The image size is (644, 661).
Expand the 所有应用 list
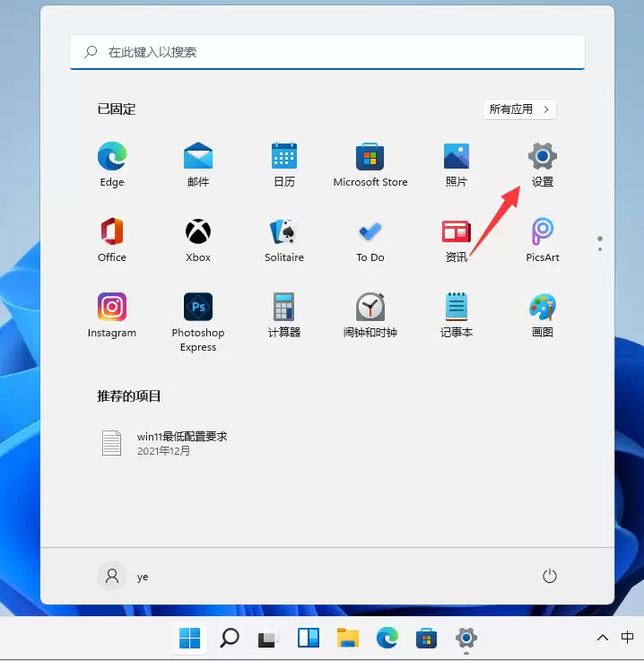point(519,109)
